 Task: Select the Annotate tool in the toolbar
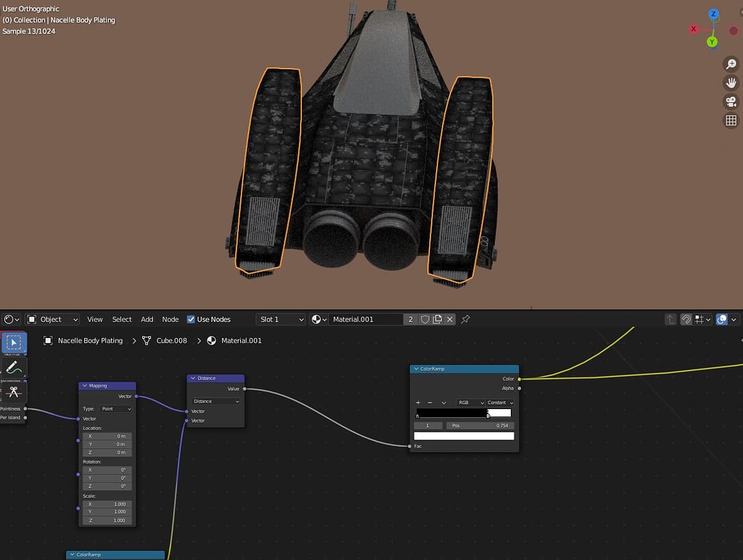[x=13, y=366]
